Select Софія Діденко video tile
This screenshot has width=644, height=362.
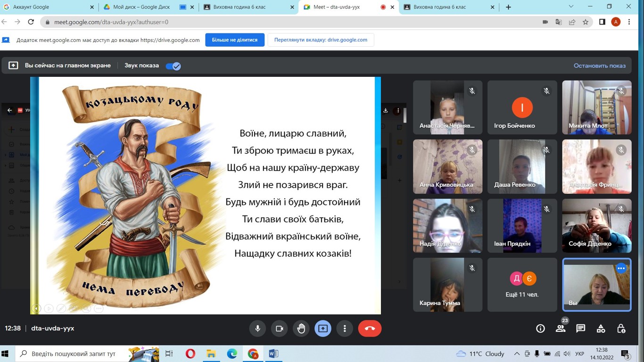pos(597,226)
